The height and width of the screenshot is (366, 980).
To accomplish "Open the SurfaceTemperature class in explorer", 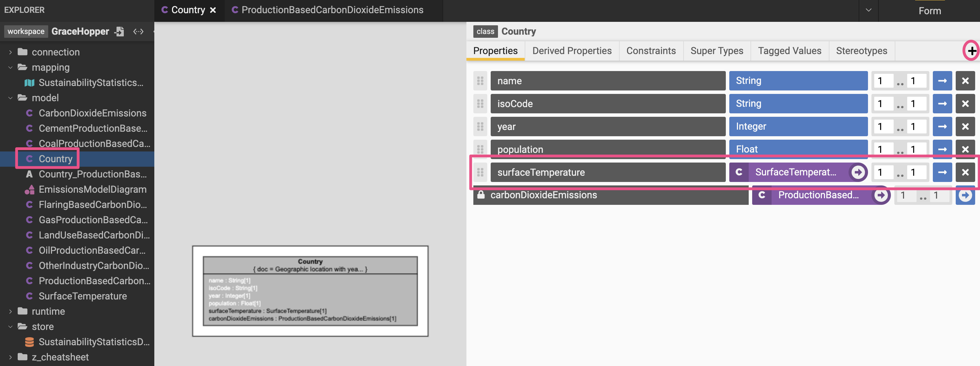I will click(83, 296).
